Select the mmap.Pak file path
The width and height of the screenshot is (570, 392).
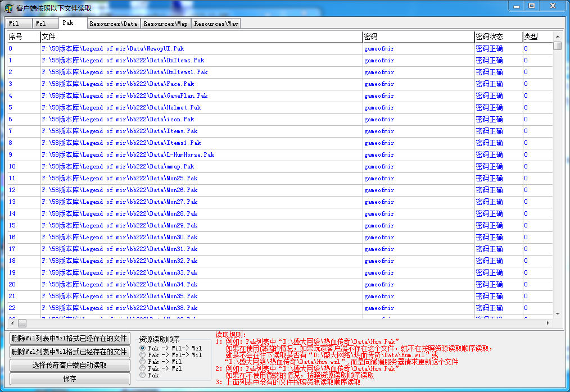pyautogui.click(x=118, y=166)
